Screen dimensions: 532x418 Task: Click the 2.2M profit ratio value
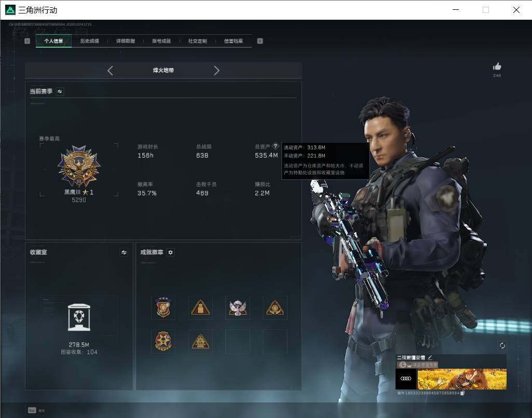(x=262, y=193)
